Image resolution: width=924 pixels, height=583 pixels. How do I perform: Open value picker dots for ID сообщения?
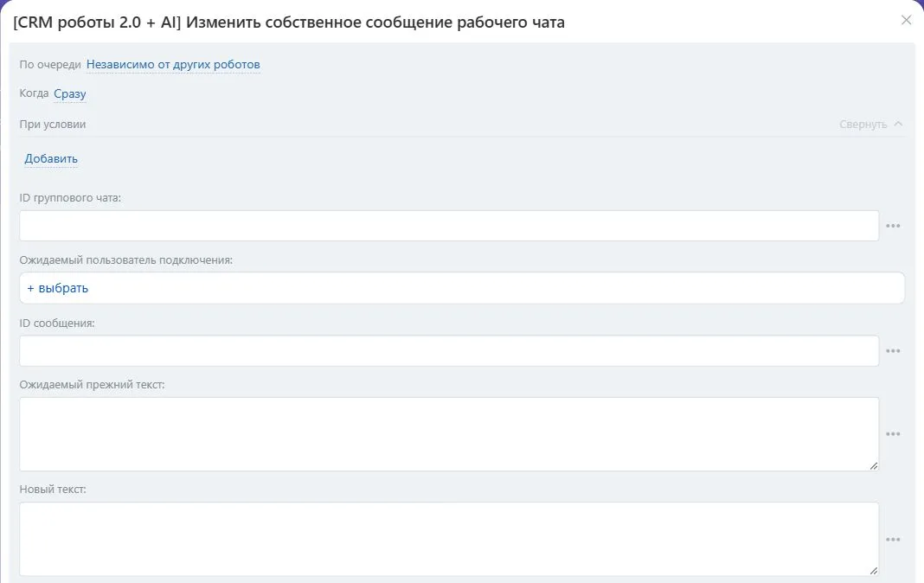tap(893, 351)
